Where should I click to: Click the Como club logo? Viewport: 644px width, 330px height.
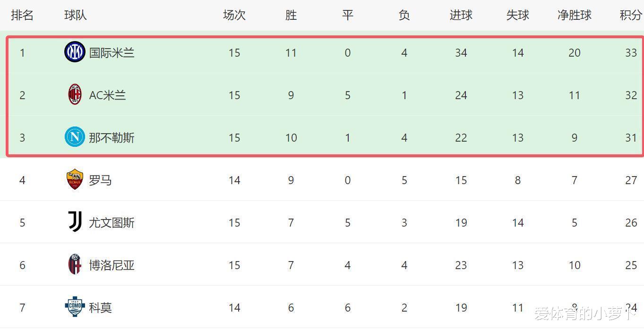(x=75, y=307)
